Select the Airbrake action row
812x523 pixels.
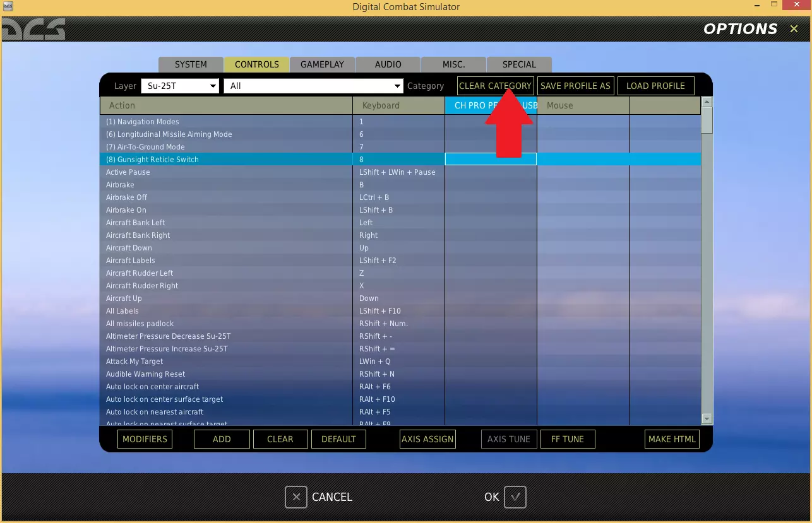[x=400, y=185]
